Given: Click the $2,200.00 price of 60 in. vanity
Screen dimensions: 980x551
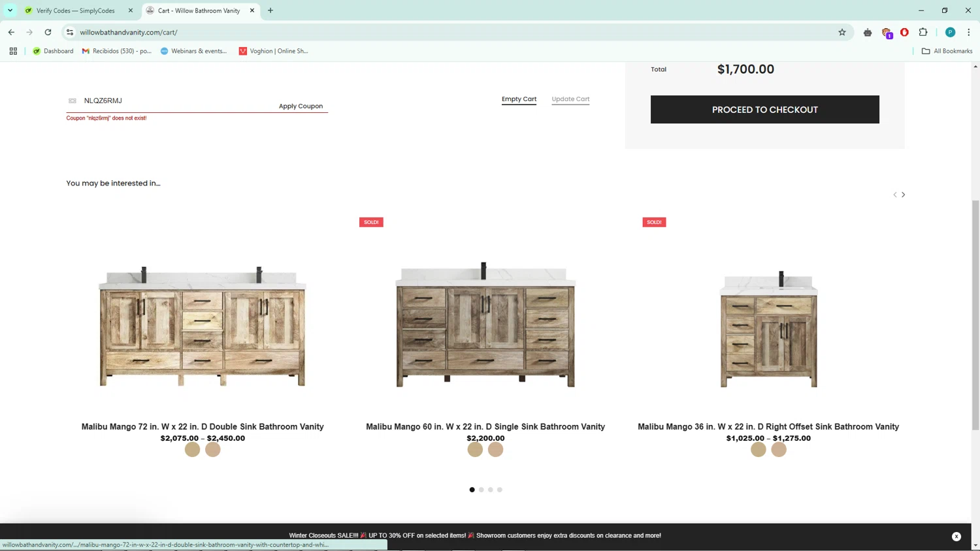Looking at the screenshot, I should pyautogui.click(x=485, y=438).
